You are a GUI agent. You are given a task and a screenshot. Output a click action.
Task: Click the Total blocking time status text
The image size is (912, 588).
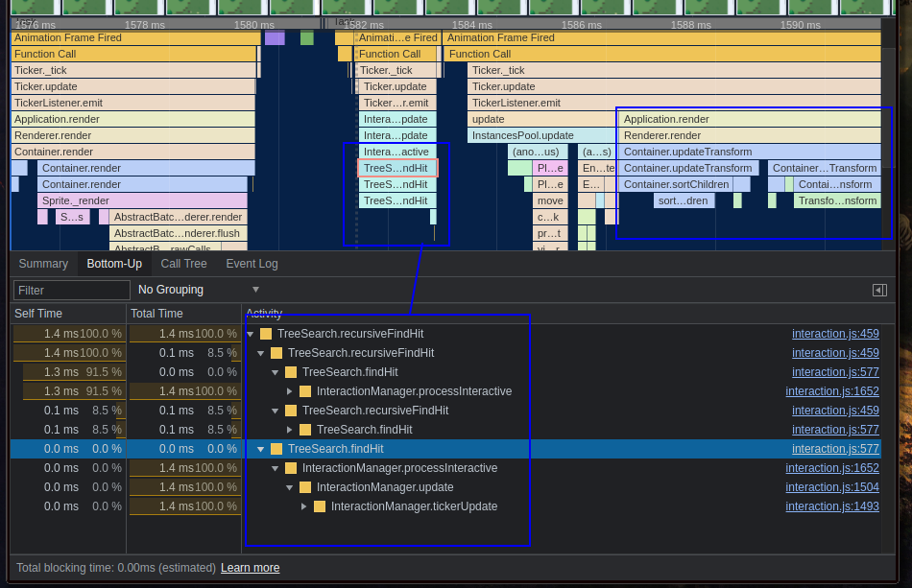point(116,568)
